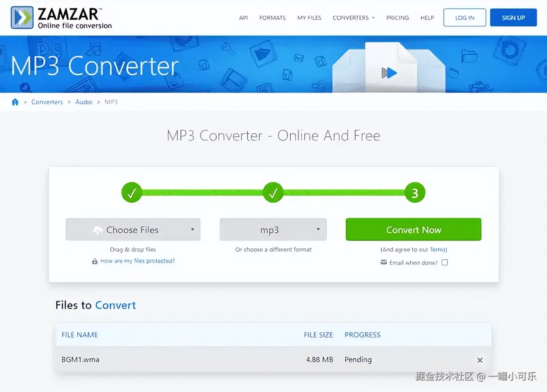Click the envelope icon next to Email when done
Viewport: 547px width, 392px height.
pos(384,262)
